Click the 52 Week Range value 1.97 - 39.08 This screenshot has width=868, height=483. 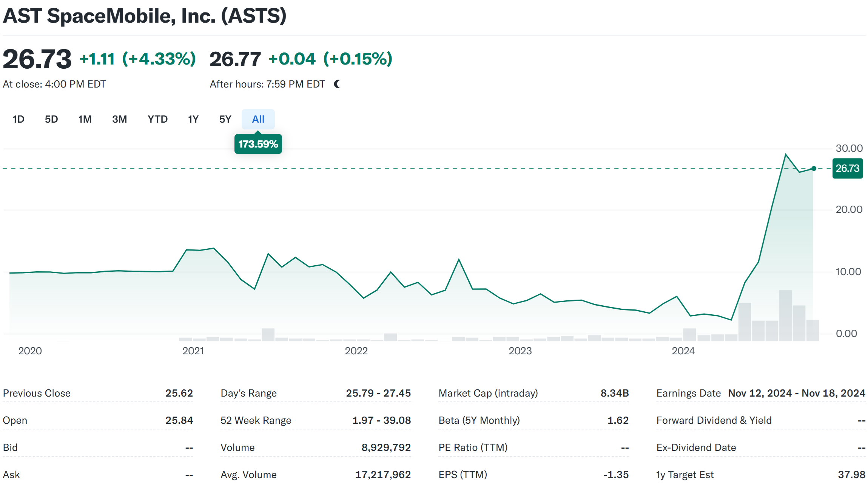(x=381, y=420)
